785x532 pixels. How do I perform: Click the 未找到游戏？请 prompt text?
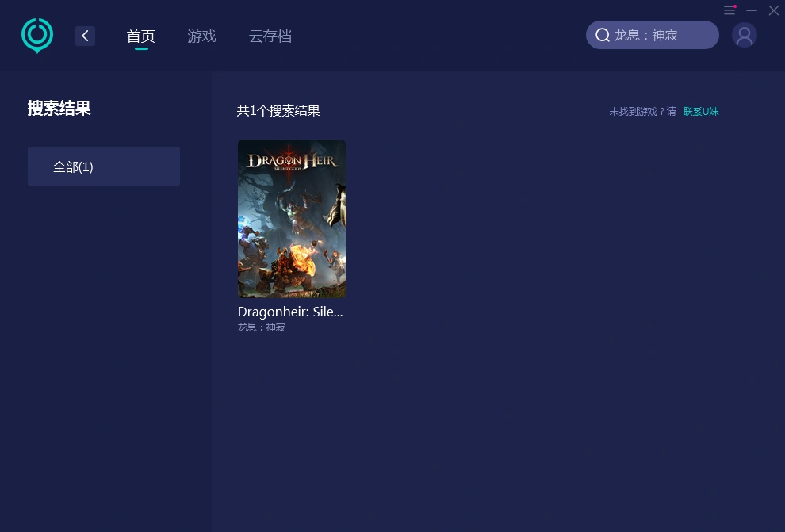click(x=642, y=112)
